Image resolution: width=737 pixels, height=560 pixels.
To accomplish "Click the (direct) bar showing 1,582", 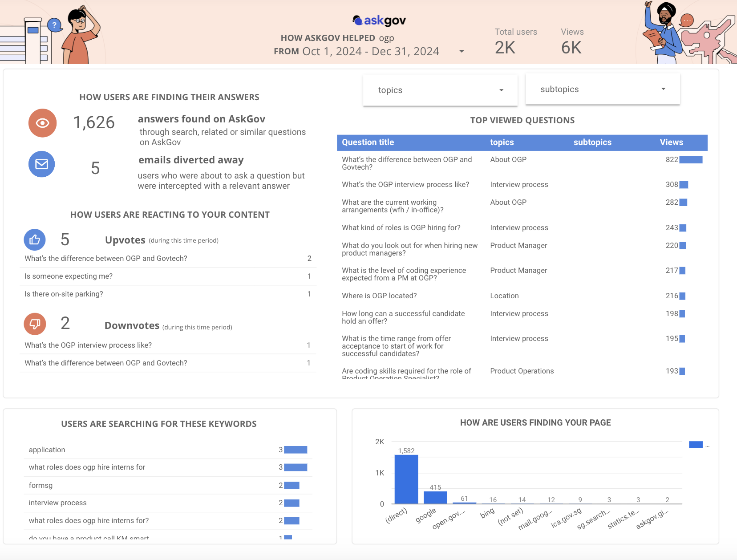I will [406, 479].
